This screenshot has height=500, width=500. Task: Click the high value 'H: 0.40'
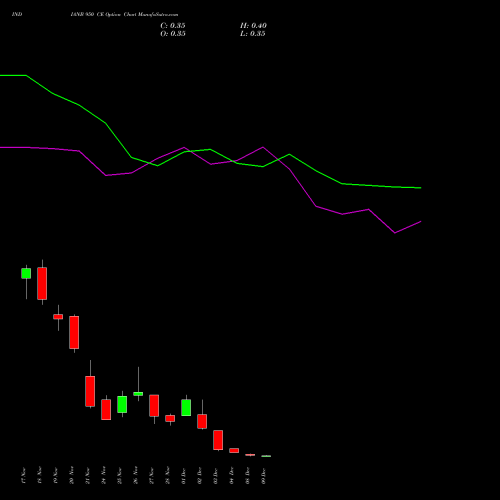[x=253, y=26]
